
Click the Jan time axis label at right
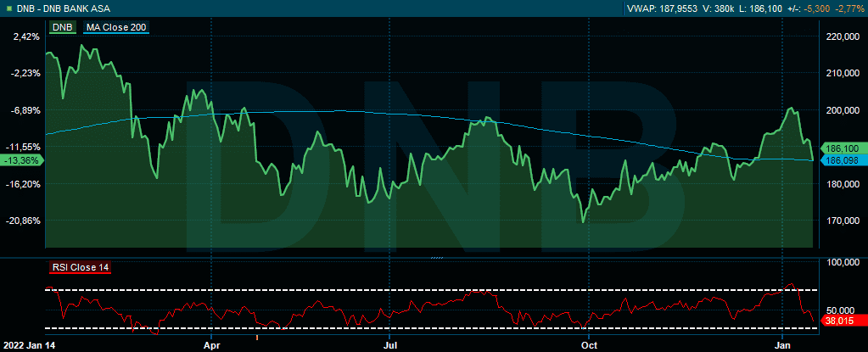tap(781, 345)
